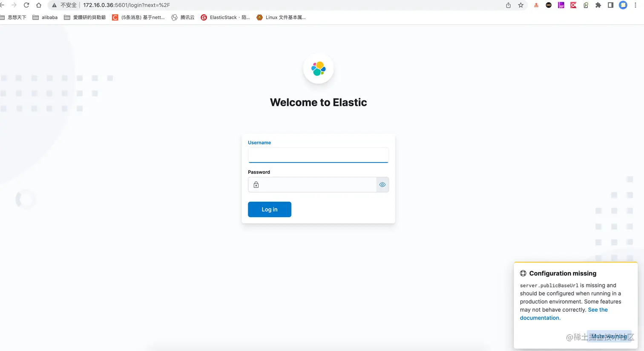The height and width of the screenshot is (351, 644).
Task: Click the red extension icon after the star
Action: [x=536, y=5]
